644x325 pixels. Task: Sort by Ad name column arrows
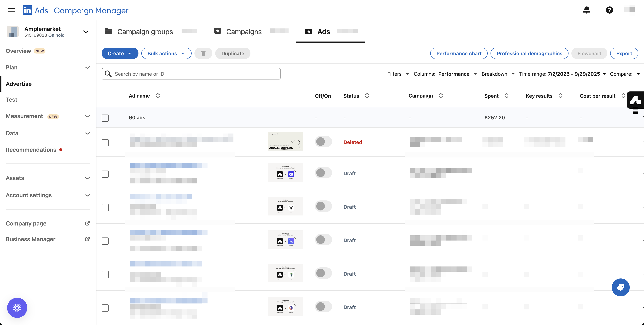click(x=158, y=96)
